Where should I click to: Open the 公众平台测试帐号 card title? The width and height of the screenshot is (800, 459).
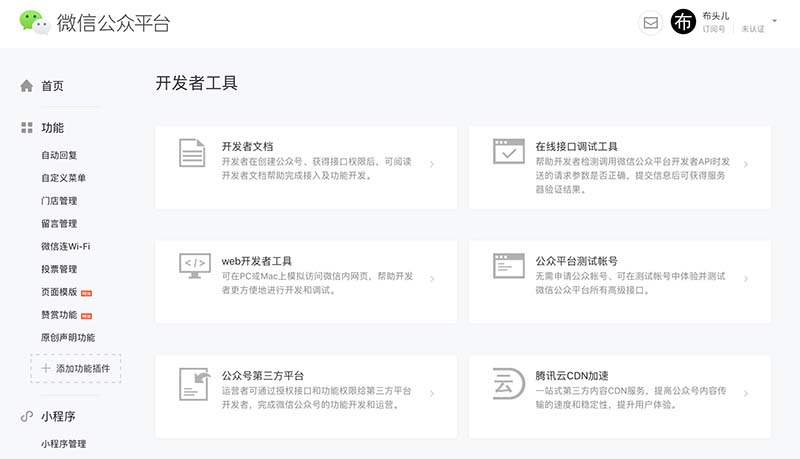[x=577, y=261]
